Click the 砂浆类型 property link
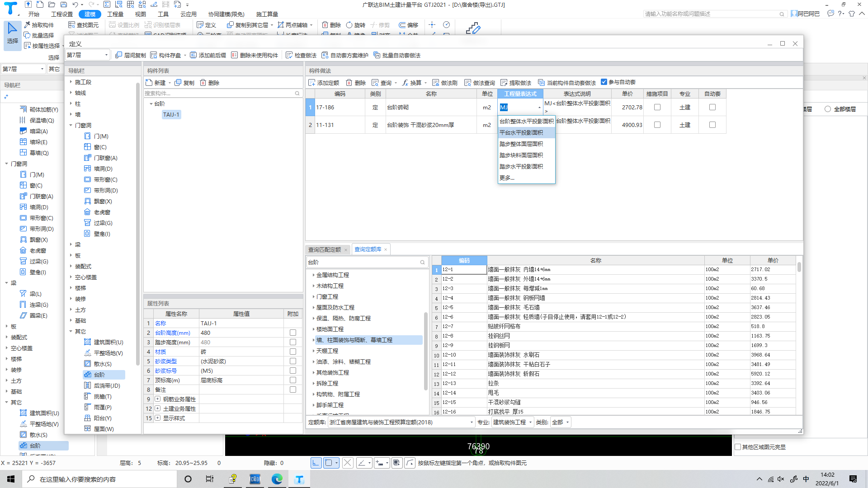 [166, 361]
